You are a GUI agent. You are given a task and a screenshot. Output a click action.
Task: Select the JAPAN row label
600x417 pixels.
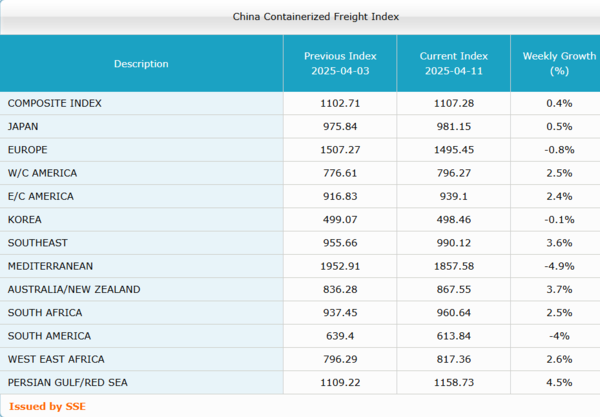[x=23, y=126]
